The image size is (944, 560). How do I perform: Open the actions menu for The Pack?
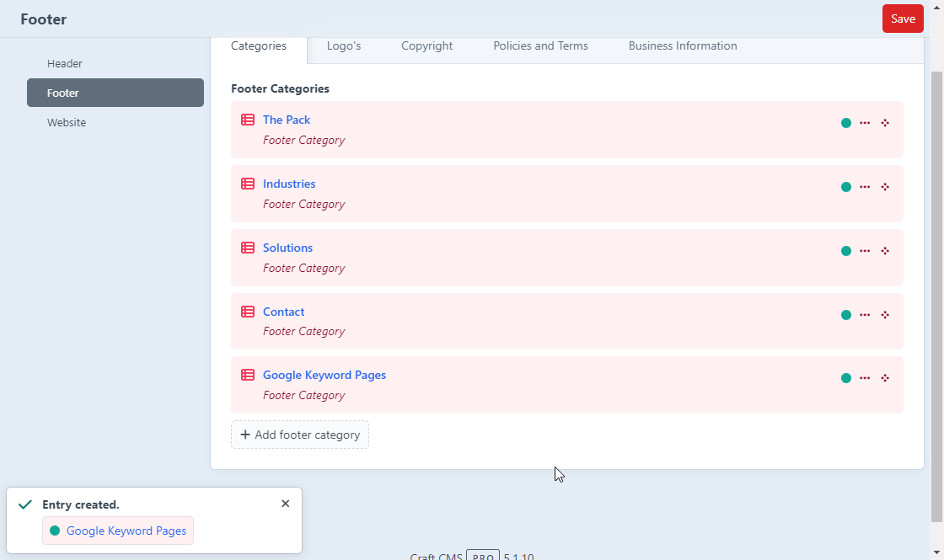pos(865,123)
